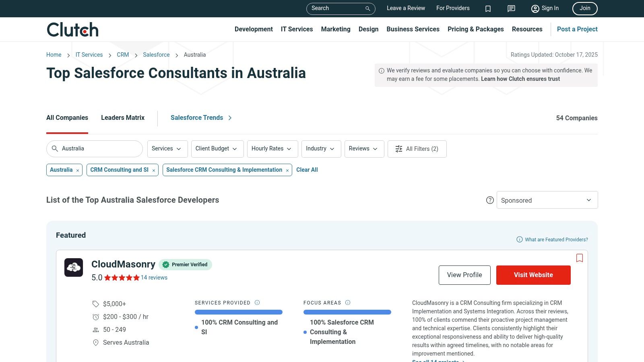Viewport: 644px width, 362px height.
Task: Click the info icon beside Services Provided
Action: [257, 302]
